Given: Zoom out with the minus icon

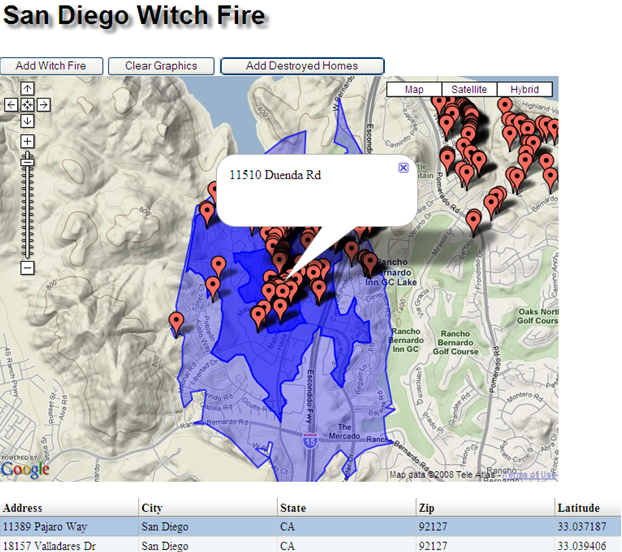Looking at the screenshot, I should (27, 268).
